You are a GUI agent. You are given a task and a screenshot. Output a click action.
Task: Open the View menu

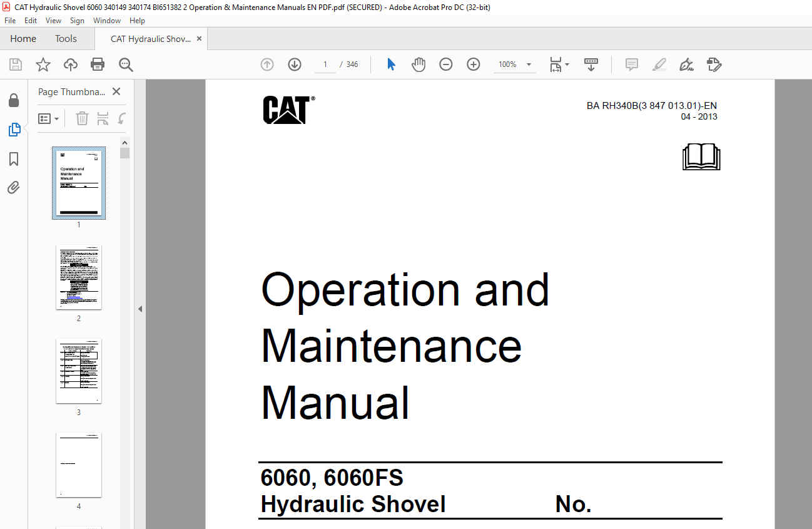click(x=54, y=21)
